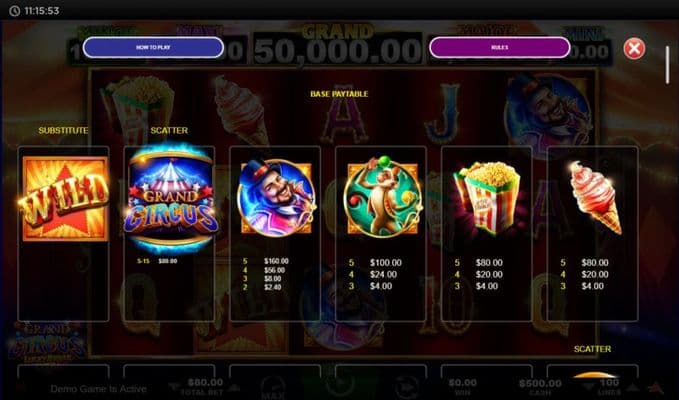Click the Base Paytable heading
This screenshot has width=679, height=400.
click(x=339, y=94)
